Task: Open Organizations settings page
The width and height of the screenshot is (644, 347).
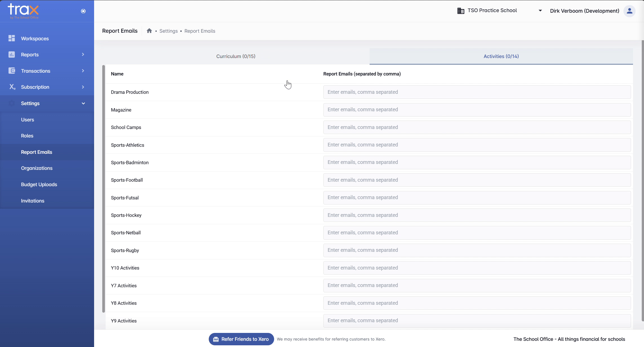Action: point(37,168)
